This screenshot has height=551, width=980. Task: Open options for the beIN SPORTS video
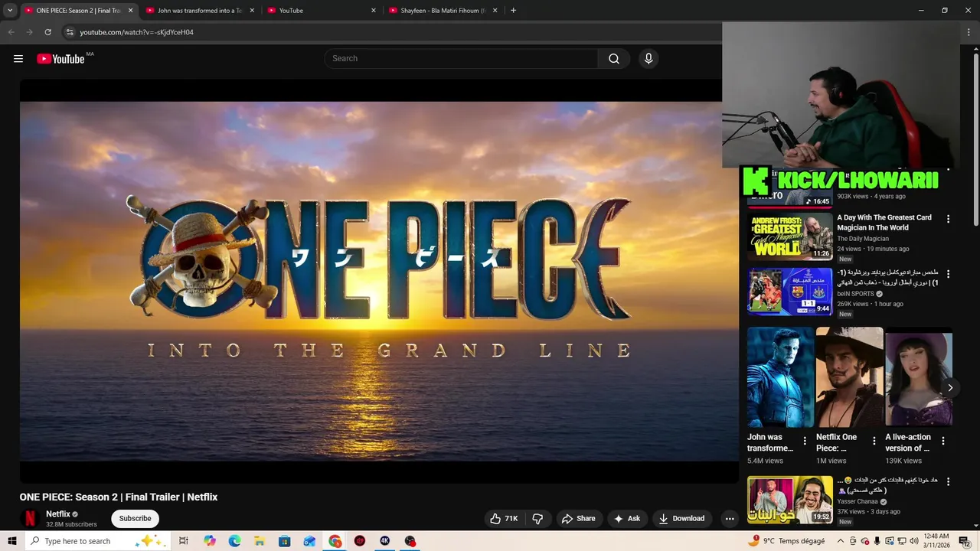click(x=948, y=274)
